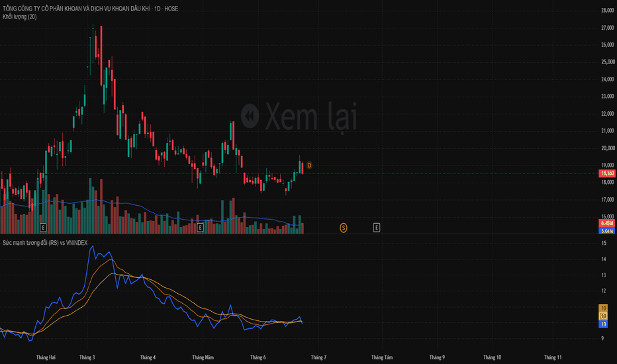Click the orange D dividend marker on the chart
The image size is (617, 364).
[x=309, y=165]
